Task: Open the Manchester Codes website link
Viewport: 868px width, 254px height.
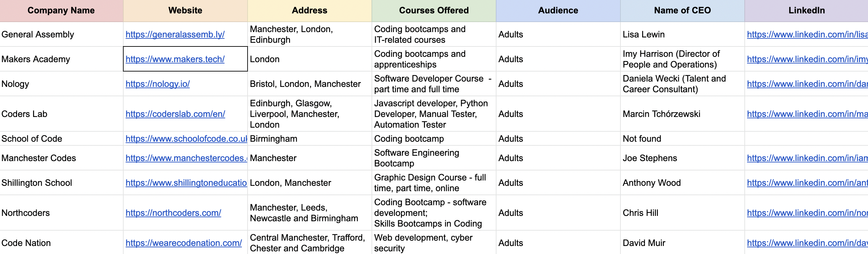Action: click(186, 158)
